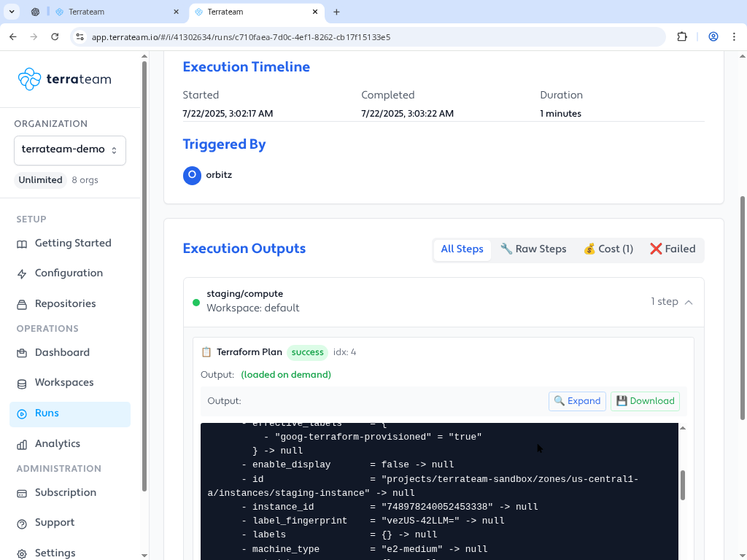
Task: Click the browser address bar URL
Action: coord(241,37)
